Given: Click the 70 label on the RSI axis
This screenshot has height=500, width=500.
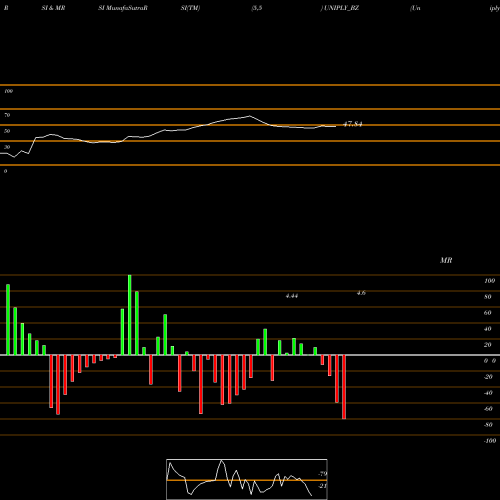Looking at the screenshot, I should pyautogui.click(x=7, y=115).
